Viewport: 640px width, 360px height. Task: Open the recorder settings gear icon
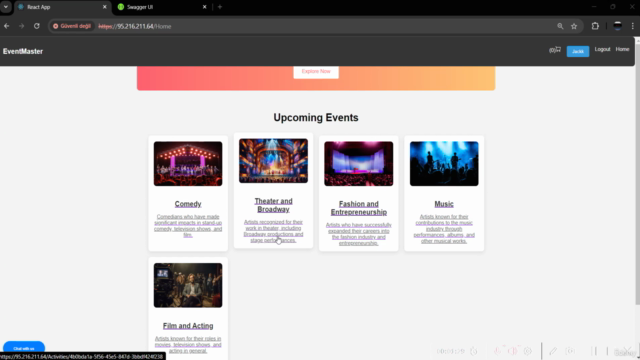pos(528,351)
